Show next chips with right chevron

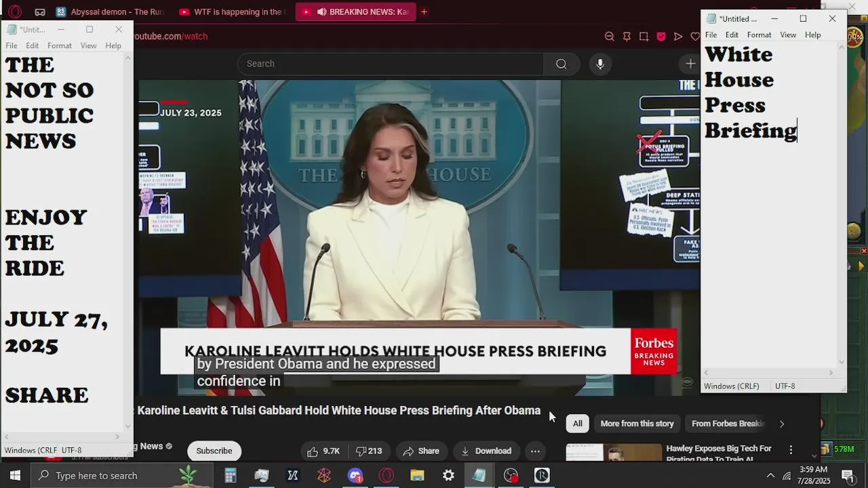(x=782, y=424)
